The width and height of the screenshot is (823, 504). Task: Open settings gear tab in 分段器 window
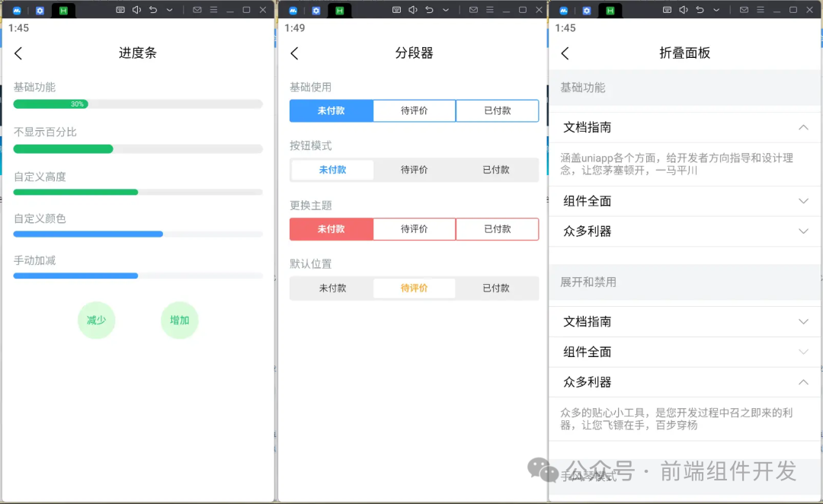click(x=316, y=11)
